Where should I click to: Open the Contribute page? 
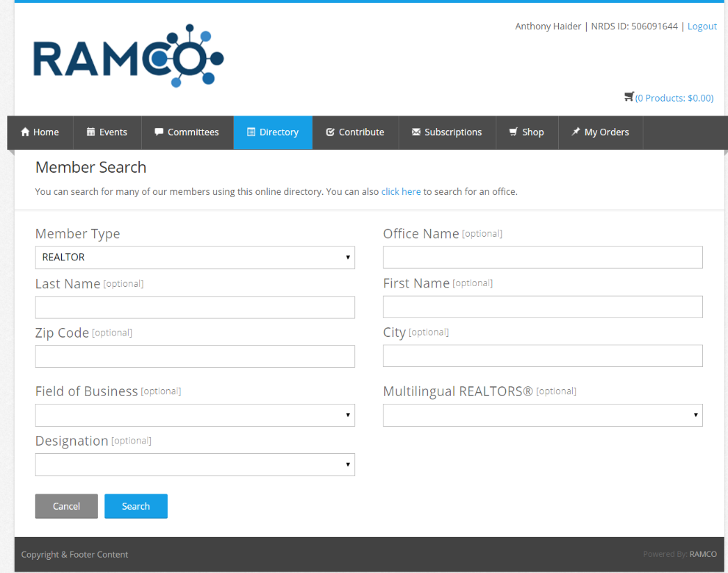[356, 132]
